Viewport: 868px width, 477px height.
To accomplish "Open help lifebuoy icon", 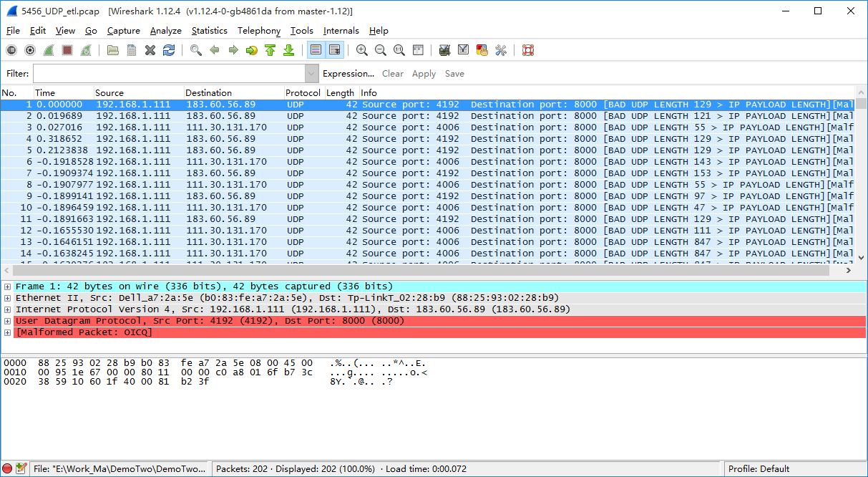I will [x=528, y=50].
